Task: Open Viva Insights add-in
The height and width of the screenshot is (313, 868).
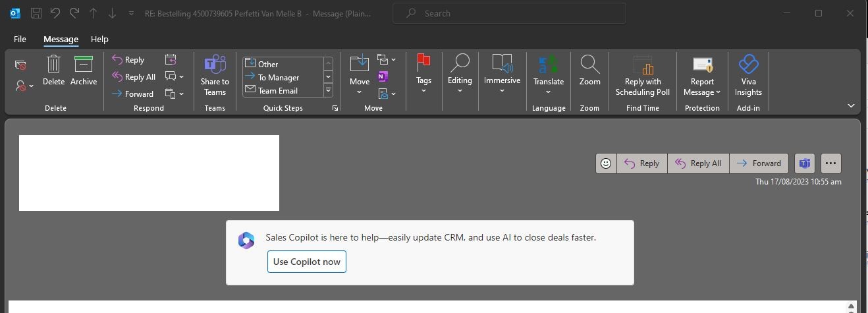Action: click(x=748, y=76)
